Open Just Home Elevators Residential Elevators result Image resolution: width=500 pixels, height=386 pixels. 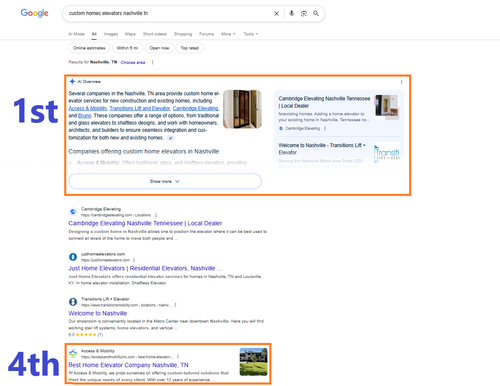(145, 268)
